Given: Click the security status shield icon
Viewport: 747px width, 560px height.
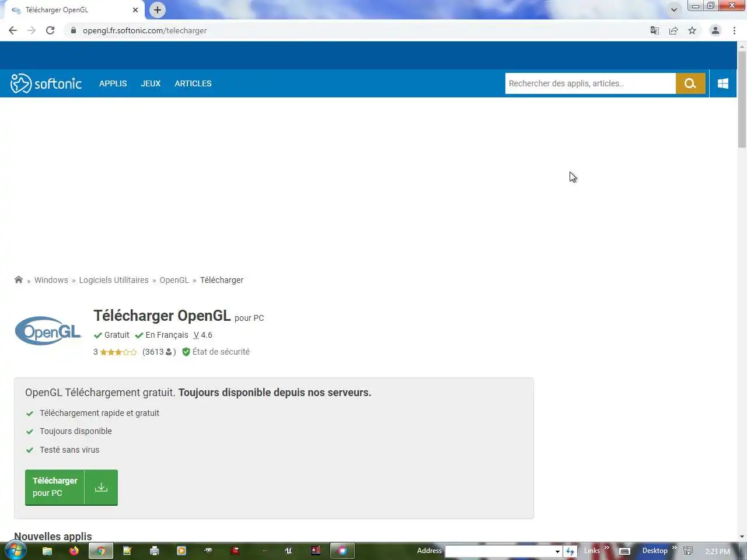Looking at the screenshot, I should tap(186, 352).
